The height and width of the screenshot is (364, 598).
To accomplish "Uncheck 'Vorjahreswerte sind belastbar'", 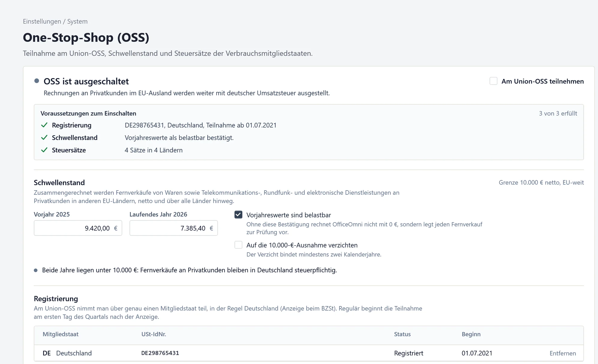I will (238, 215).
